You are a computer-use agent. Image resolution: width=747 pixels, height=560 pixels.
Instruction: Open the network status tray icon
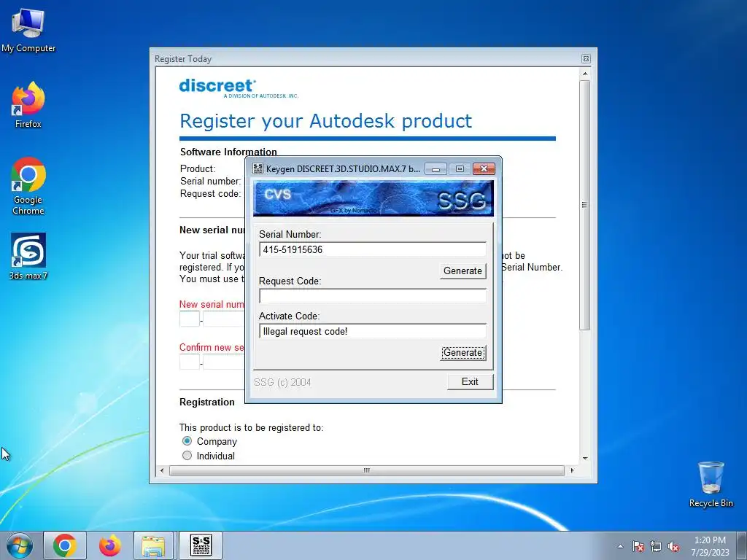(656, 546)
